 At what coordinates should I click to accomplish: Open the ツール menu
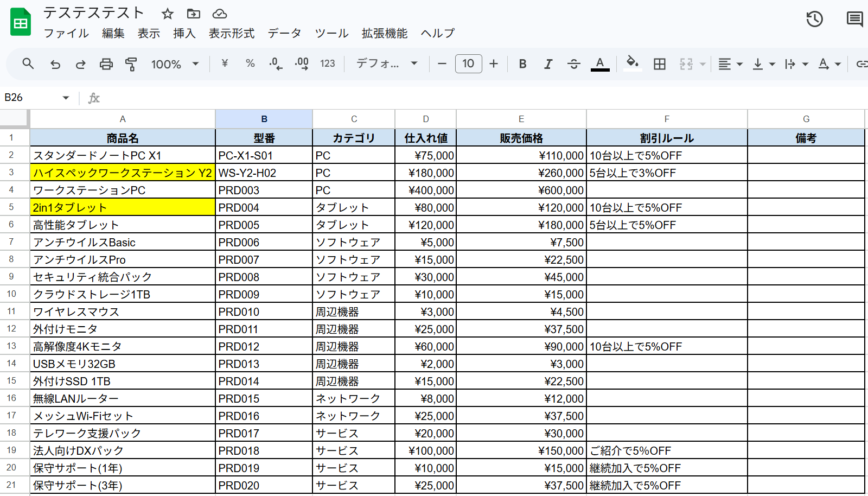coord(331,33)
